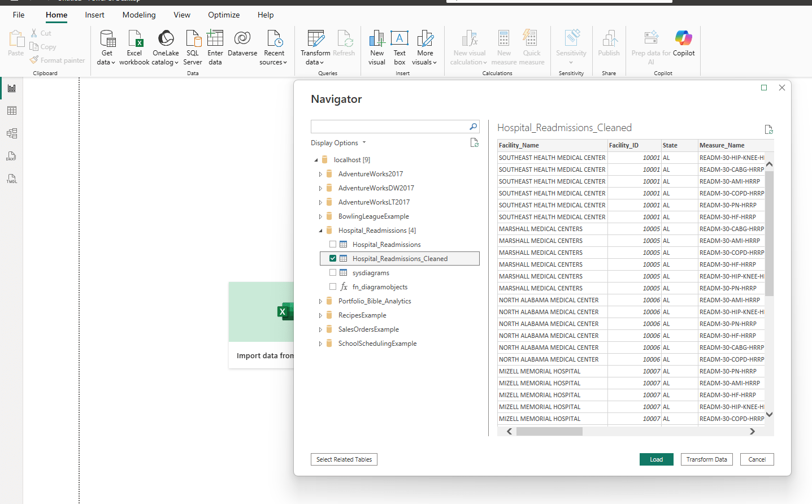Expand AdventureWorksDW2017 database node

point(320,188)
